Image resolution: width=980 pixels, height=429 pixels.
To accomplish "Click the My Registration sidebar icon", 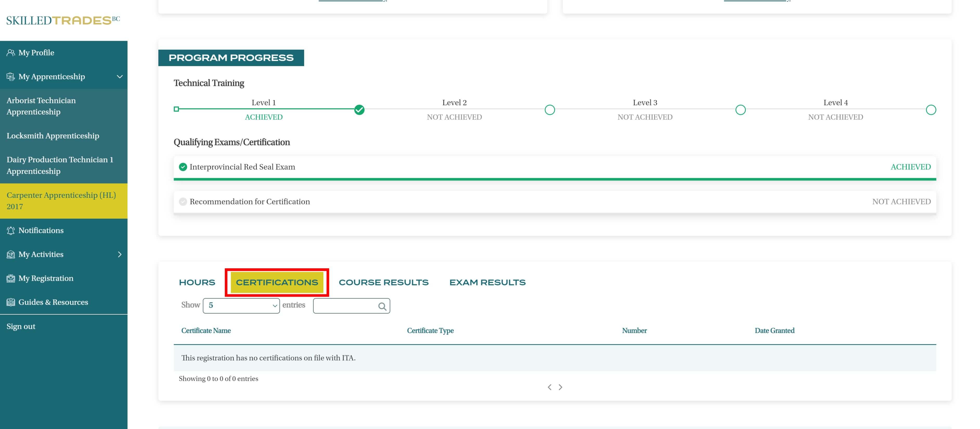I will tap(11, 278).
